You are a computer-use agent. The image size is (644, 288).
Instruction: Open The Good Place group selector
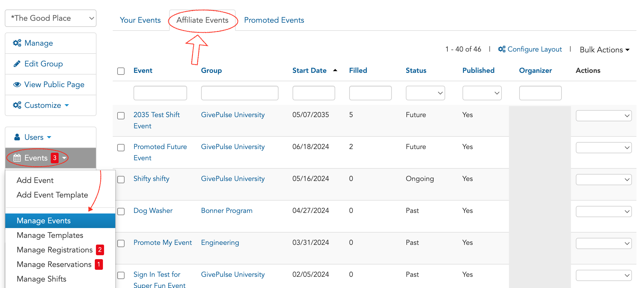point(51,18)
